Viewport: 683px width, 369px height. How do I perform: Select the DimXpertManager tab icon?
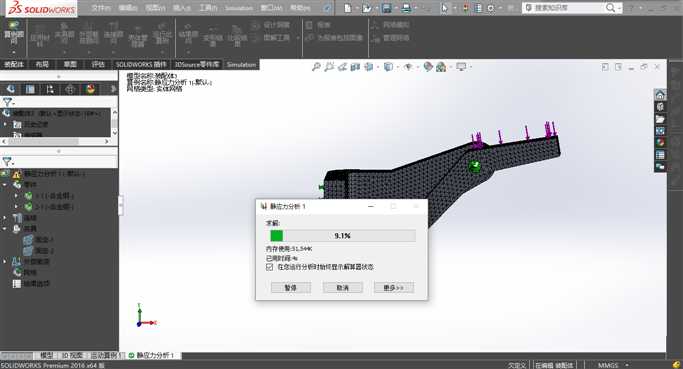[x=70, y=89]
